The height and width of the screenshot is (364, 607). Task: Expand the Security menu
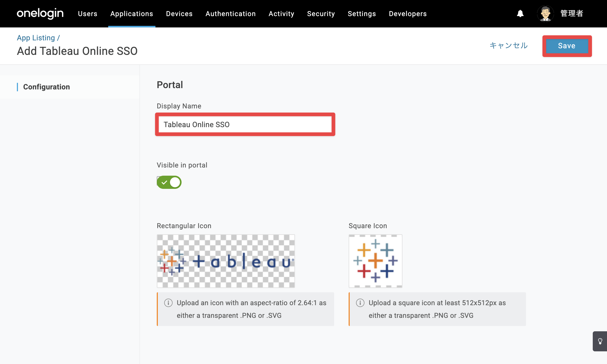[x=321, y=14]
